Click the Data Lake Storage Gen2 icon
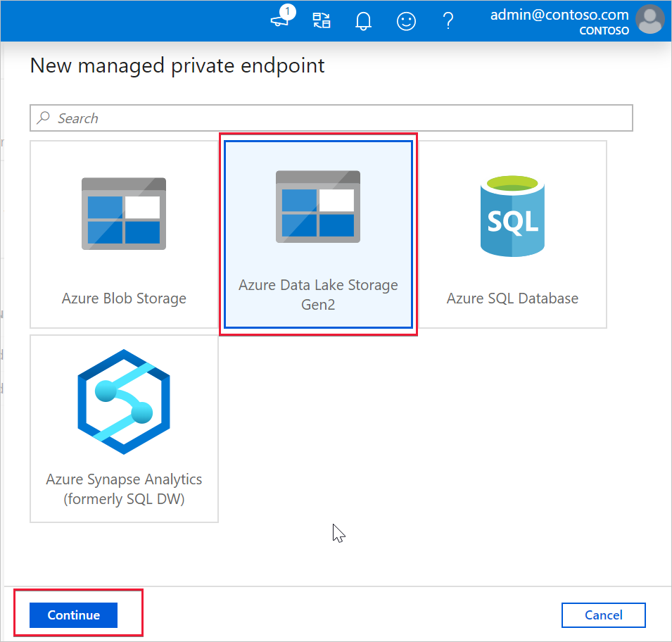The height and width of the screenshot is (642, 672). pos(318,207)
